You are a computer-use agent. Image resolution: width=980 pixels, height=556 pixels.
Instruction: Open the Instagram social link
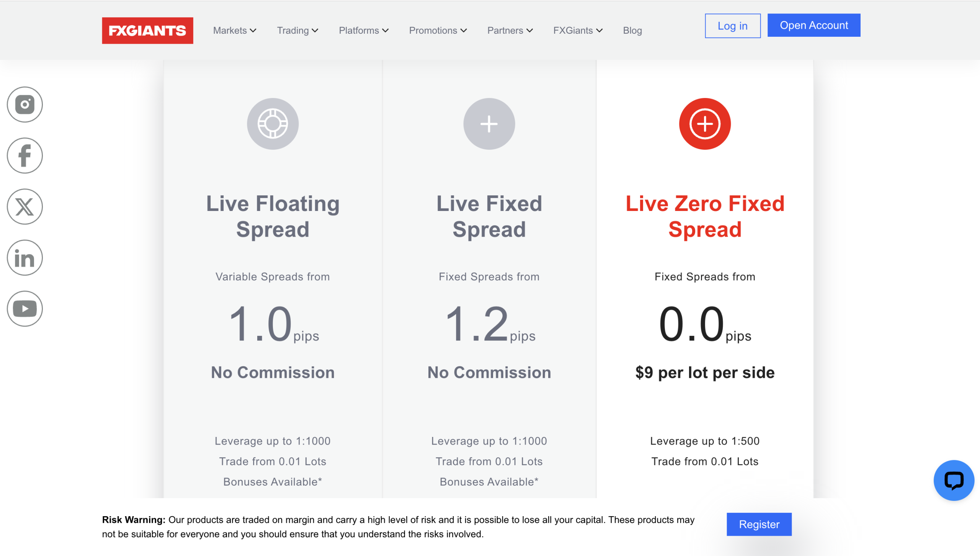pyautogui.click(x=25, y=105)
